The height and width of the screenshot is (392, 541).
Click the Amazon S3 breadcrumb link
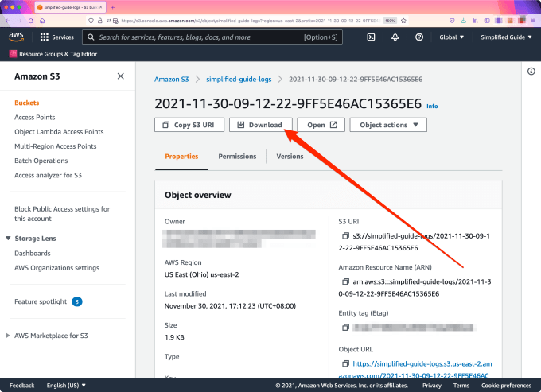click(x=172, y=80)
